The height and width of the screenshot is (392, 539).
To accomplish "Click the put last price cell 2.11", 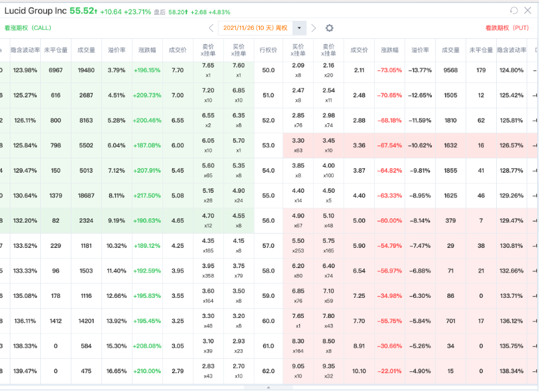I will pos(359,71).
